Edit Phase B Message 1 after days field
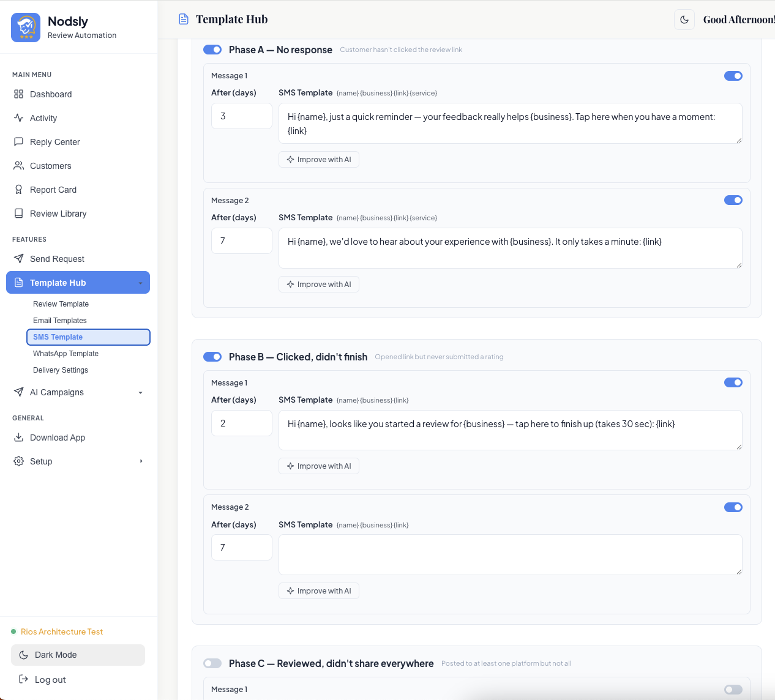775x700 pixels. click(x=242, y=423)
